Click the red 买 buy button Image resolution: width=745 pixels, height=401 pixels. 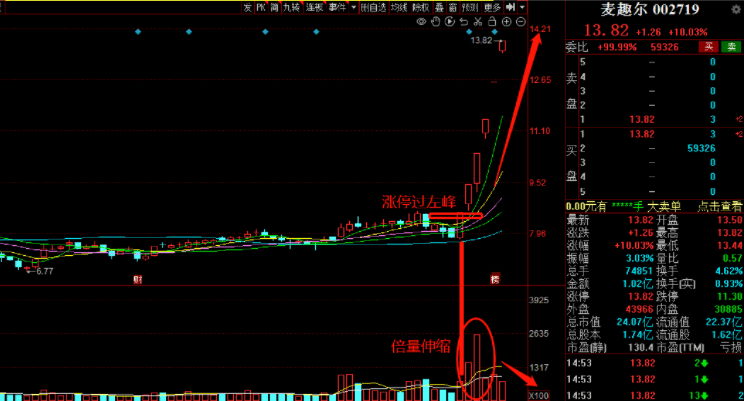pos(706,46)
